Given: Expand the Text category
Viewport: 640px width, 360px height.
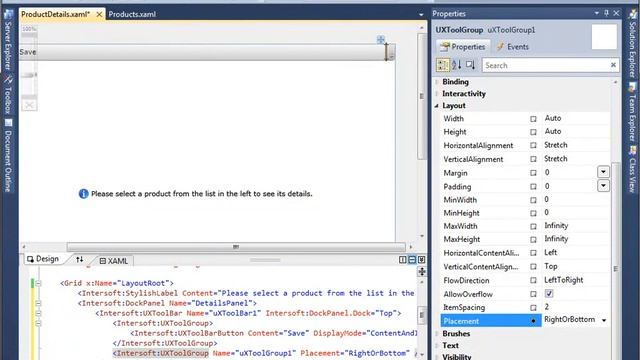Looking at the screenshot, I should (x=437, y=346).
